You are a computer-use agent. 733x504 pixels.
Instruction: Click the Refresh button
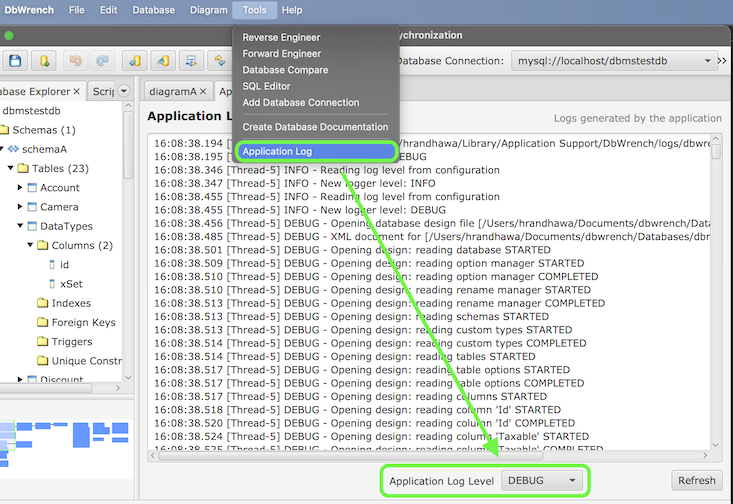pyautogui.click(x=697, y=481)
